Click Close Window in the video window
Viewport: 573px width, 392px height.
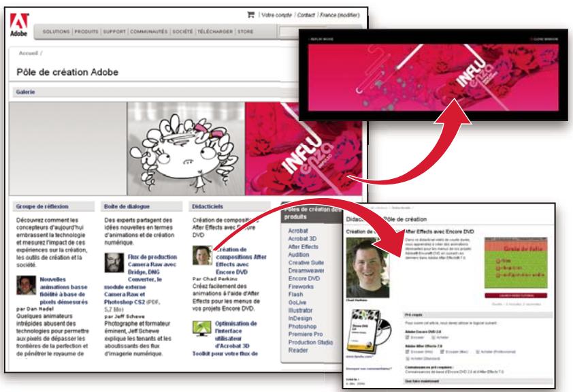[544, 39]
